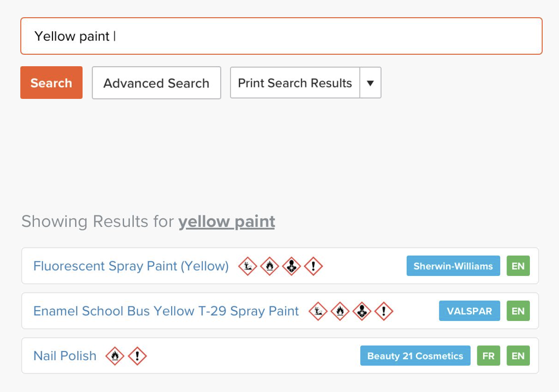Click the Sherwin-Williams manufacturer badge
Image resolution: width=559 pixels, height=392 pixels.
click(453, 266)
